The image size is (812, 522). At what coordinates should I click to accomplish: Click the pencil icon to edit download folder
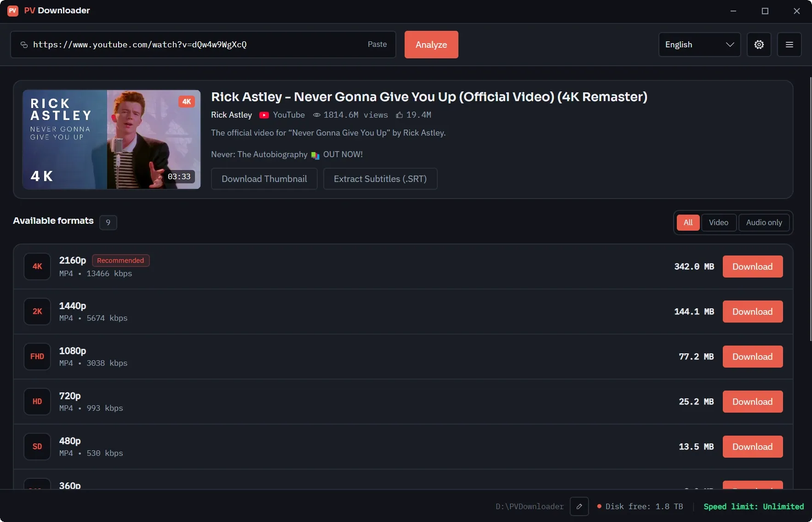579,506
